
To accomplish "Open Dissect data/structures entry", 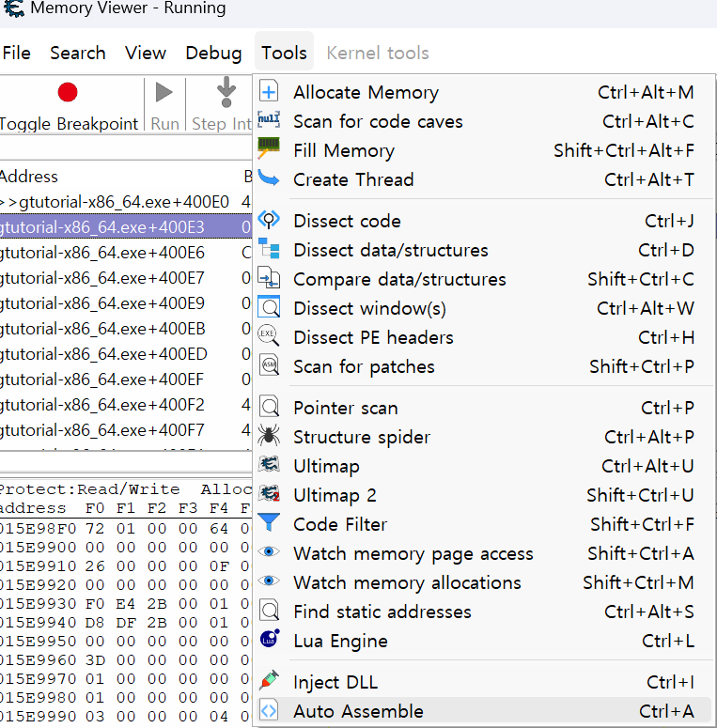I will click(x=484, y=250).
